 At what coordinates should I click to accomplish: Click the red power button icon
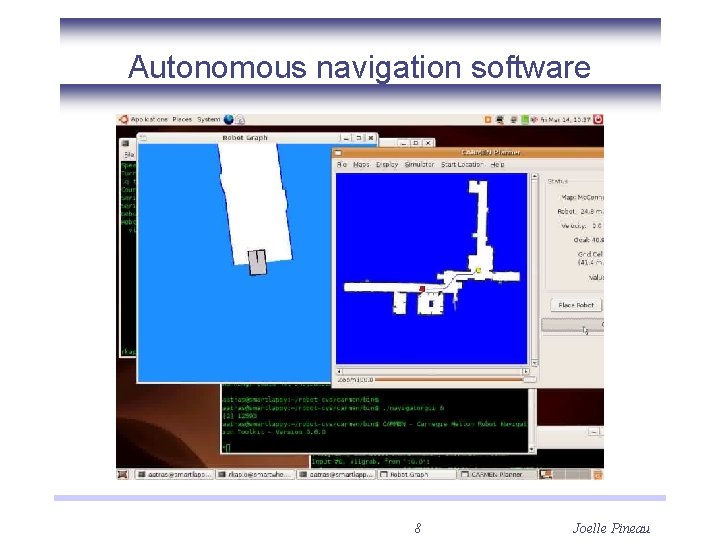[598, 119]
